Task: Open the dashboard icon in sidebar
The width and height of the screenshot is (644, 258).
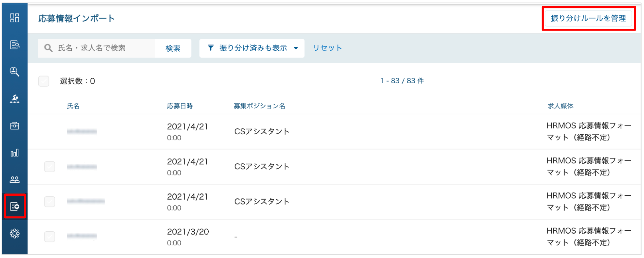Action: click(14, 18)
